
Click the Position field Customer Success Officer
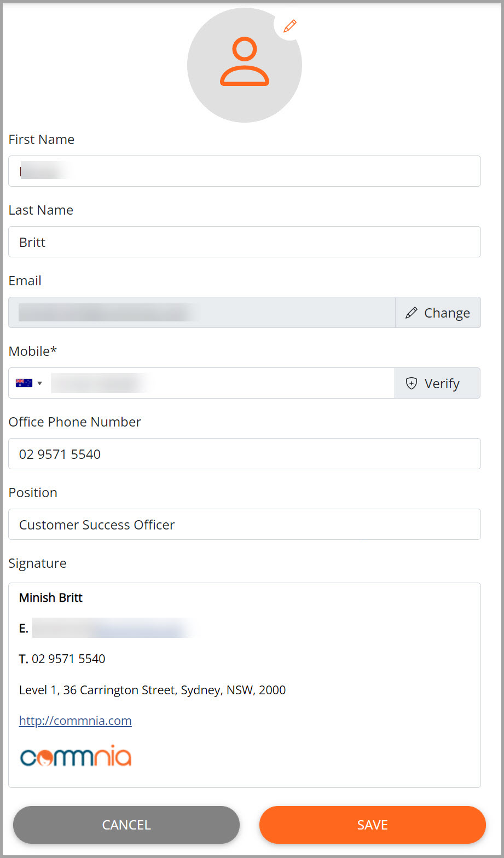(245, 525)
